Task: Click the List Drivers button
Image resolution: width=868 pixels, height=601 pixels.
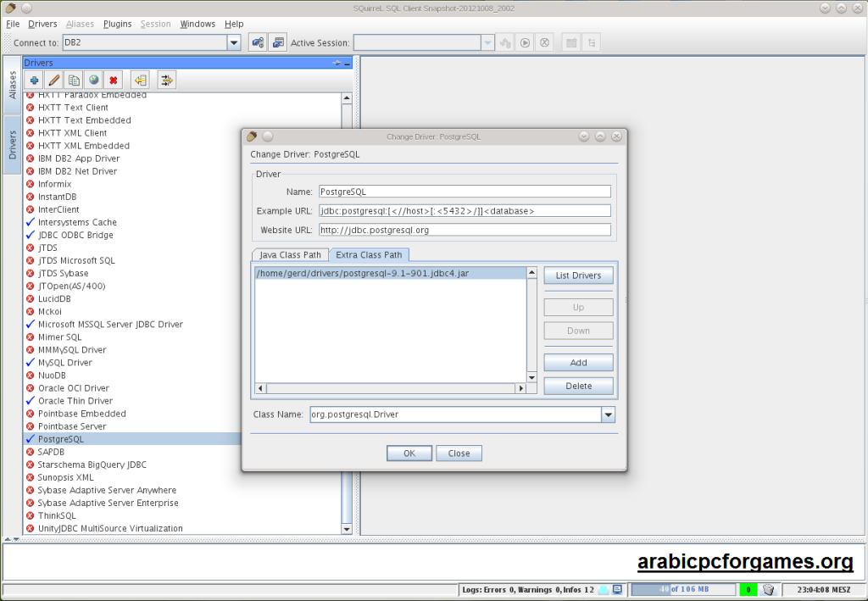Action: tap(578, 275)
